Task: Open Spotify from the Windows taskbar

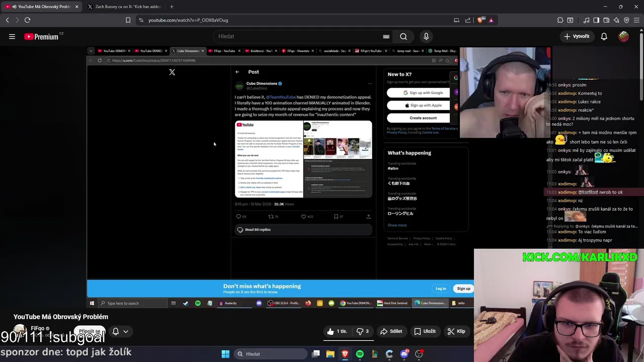Action: (x=360, y=354)
